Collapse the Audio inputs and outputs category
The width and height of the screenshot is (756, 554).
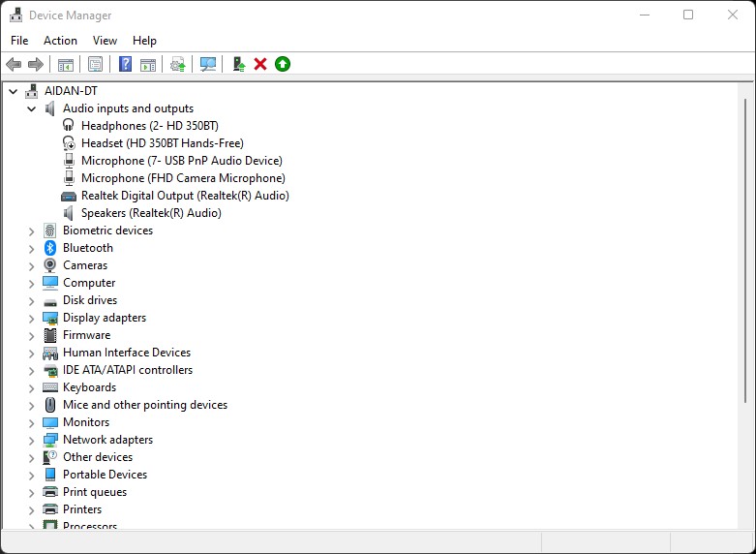click(31, 108)
